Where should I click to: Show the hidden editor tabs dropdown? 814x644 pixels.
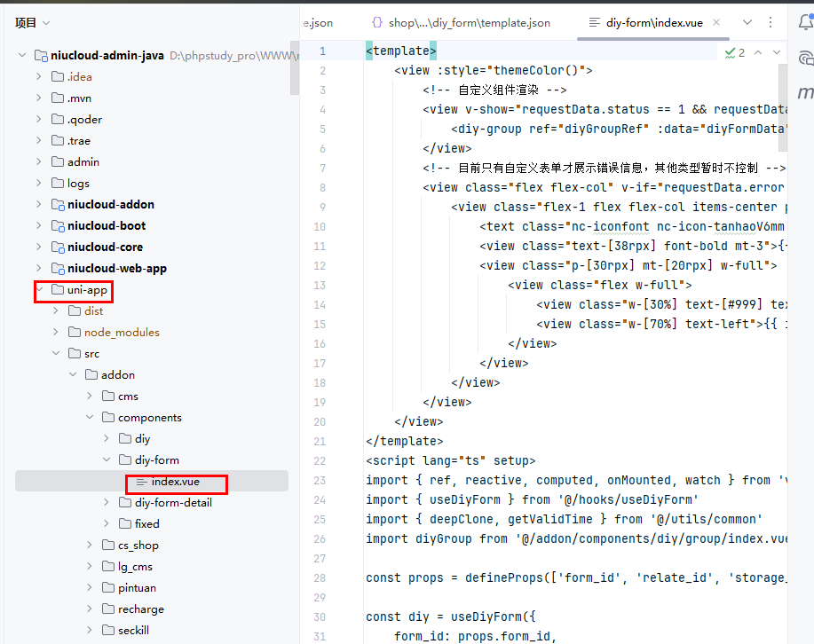(x=747, y=22)
